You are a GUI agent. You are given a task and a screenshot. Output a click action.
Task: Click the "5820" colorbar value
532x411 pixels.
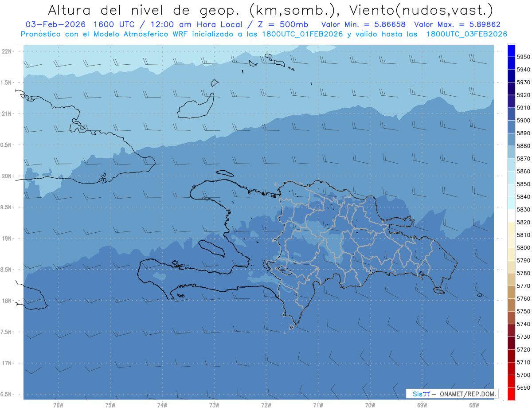(x=524, y=222)
